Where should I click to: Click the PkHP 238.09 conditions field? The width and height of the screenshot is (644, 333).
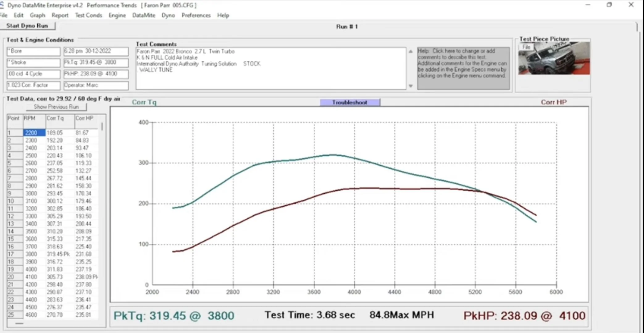click(96, 74)
